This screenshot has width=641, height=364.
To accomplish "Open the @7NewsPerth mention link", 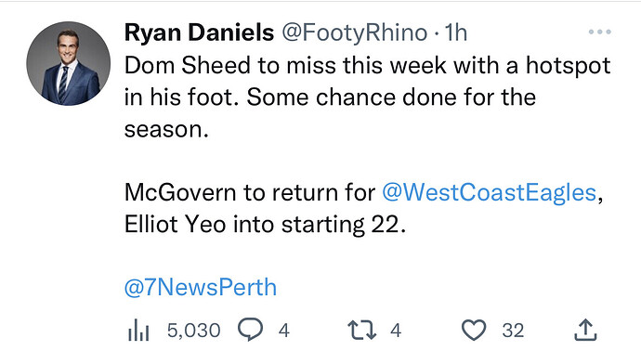I will [201, 287].
